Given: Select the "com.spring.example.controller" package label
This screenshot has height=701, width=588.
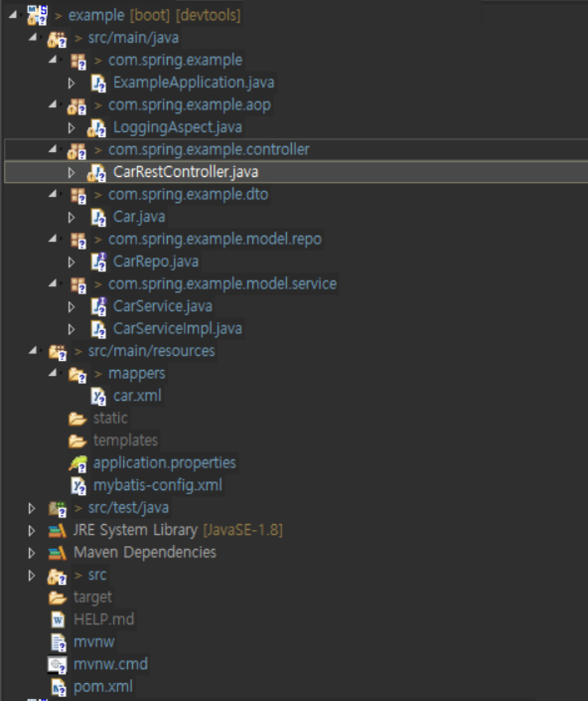Looking at the screenshot, I should coord(209,149).
